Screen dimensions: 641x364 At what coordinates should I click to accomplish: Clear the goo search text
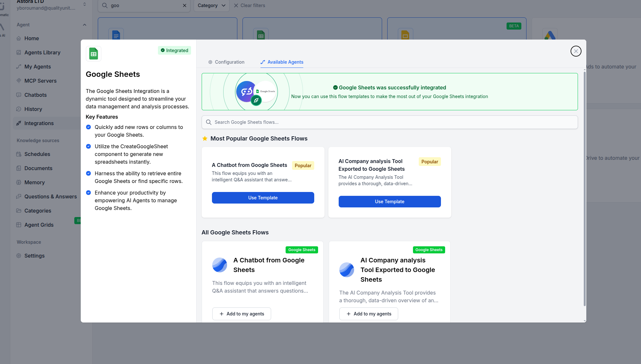[184, 5]
